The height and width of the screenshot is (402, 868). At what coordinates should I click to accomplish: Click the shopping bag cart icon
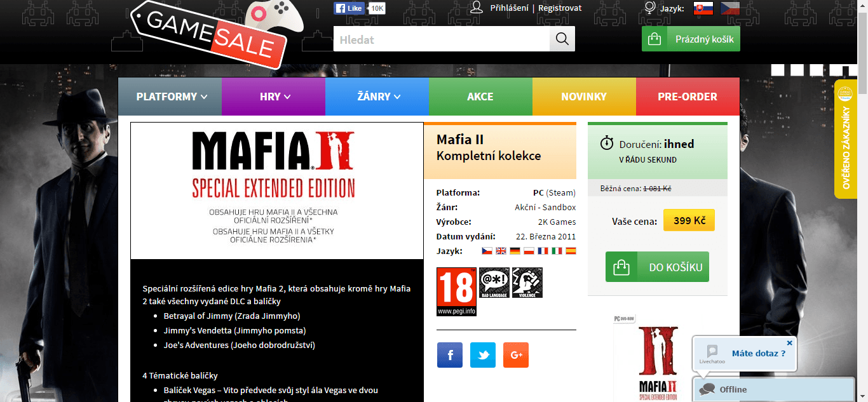654,39
